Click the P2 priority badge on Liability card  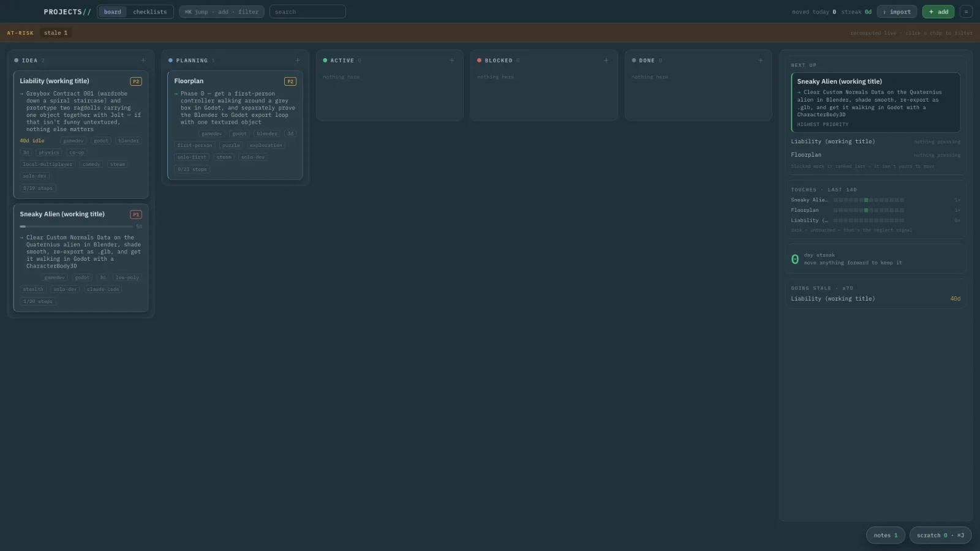tap(136, 81)
